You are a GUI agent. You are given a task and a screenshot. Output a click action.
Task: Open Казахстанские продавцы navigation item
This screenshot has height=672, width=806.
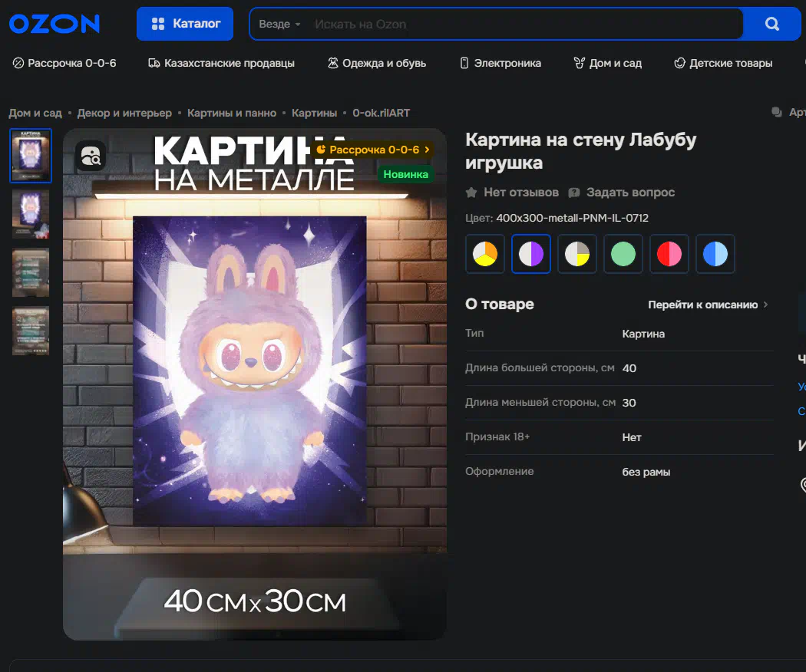[222, 63]
